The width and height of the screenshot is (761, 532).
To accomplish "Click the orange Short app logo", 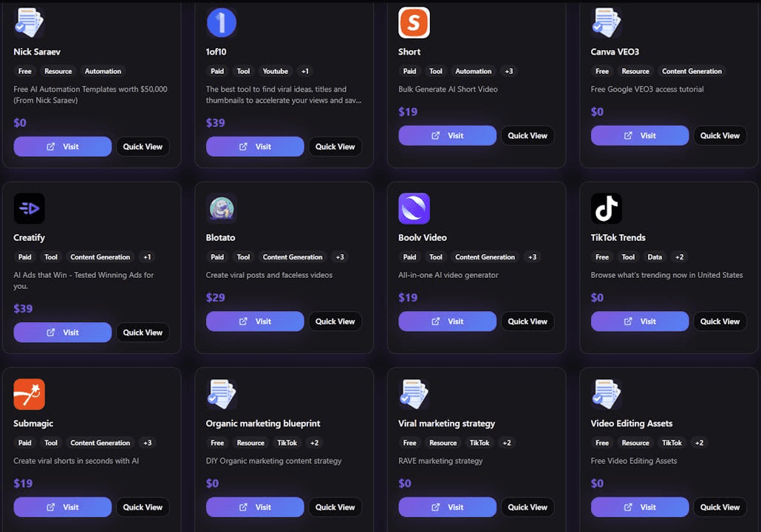I will tap(414, 23).
